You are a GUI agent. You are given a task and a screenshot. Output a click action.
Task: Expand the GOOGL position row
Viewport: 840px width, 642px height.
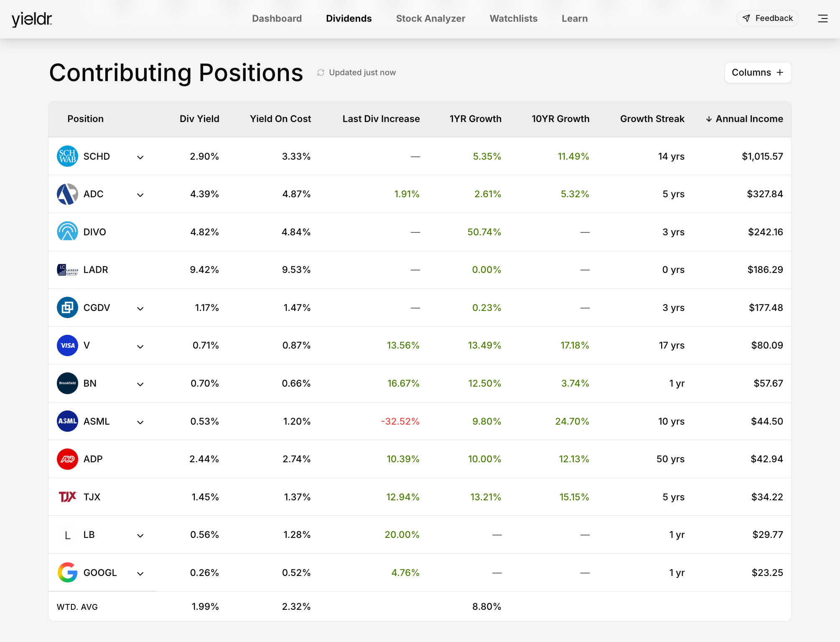(x=140, y=573)
